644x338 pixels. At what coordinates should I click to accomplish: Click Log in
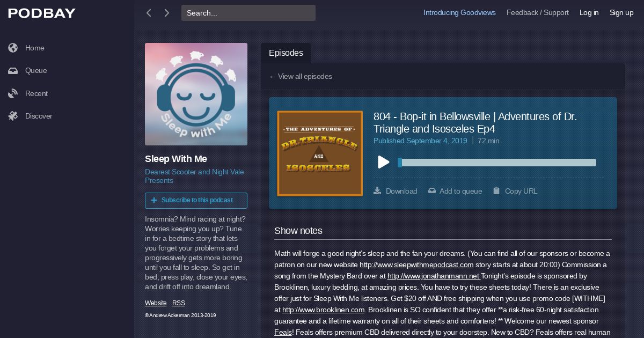pos(589,13)
